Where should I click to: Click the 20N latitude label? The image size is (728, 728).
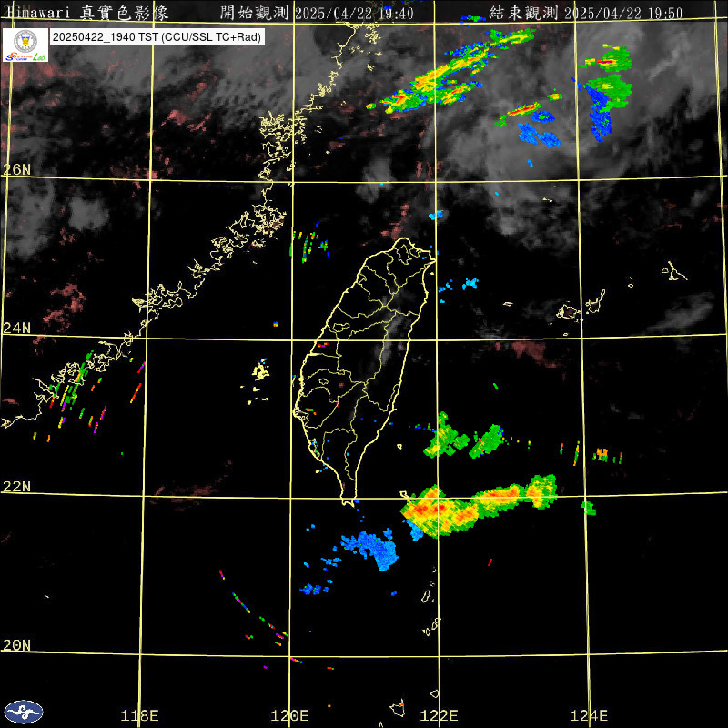tap(16, 645)
